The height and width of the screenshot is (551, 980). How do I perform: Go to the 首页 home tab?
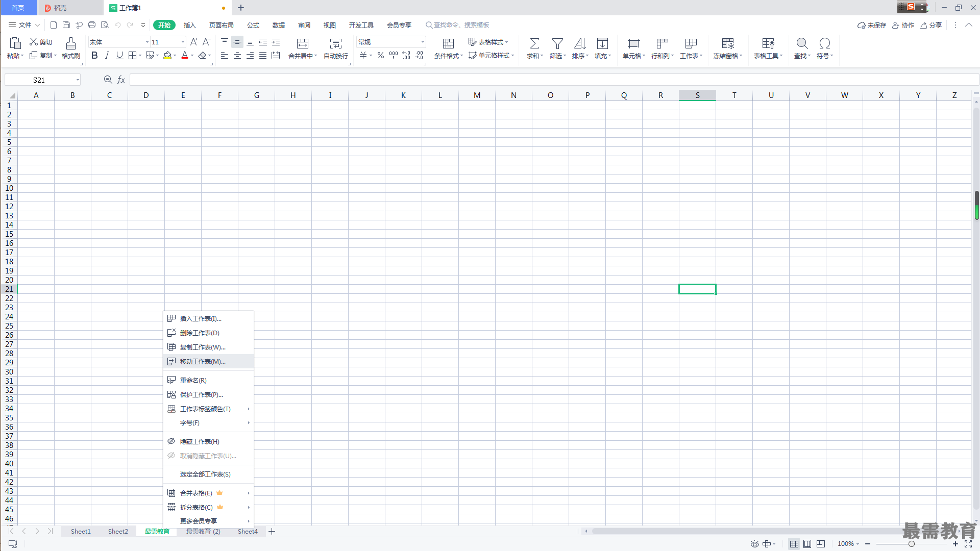(18, 8)
